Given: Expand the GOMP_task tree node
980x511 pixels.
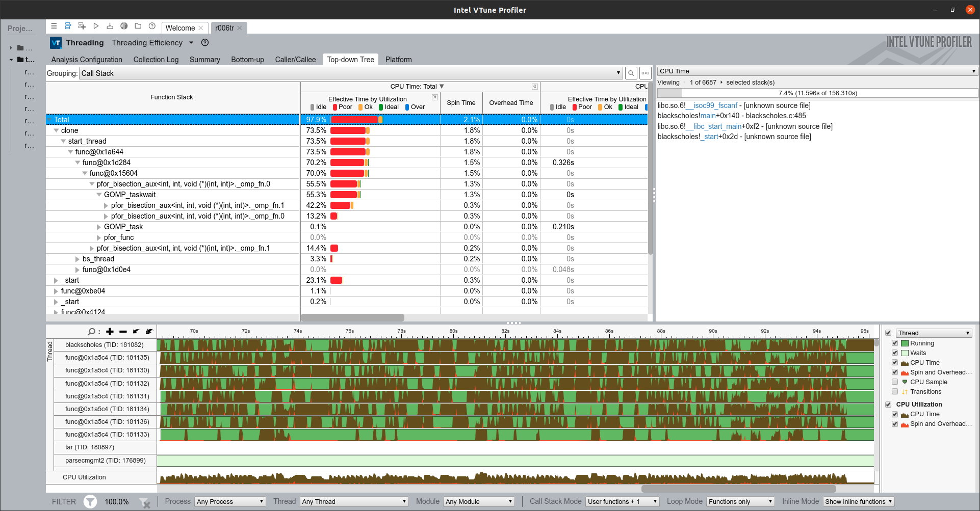Looking at the screenshot, I should (99, 227).
